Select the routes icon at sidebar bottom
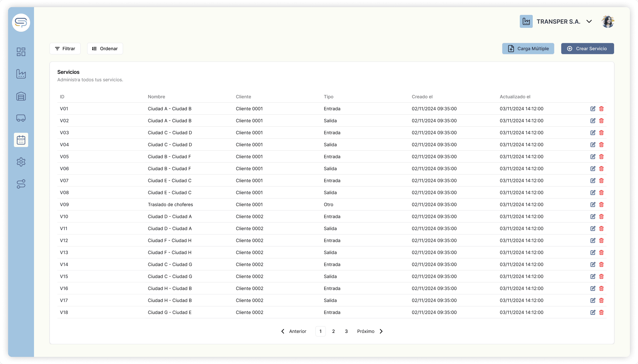The image size is (638, 364). point(21,184)
